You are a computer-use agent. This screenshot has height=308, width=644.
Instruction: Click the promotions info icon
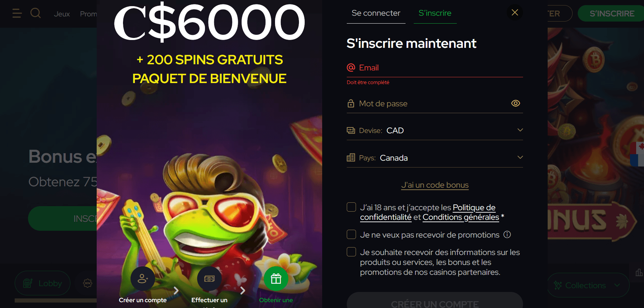507,235
